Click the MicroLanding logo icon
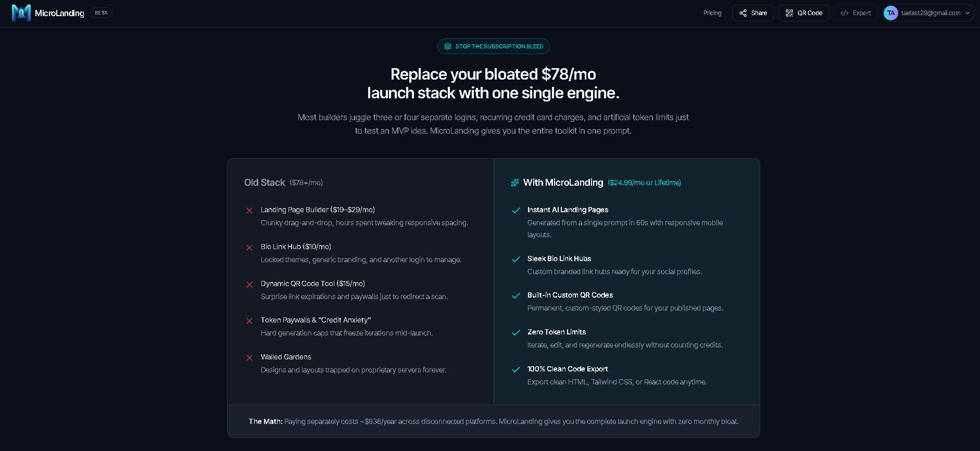The image size is (980, 451). pos(21,13)
